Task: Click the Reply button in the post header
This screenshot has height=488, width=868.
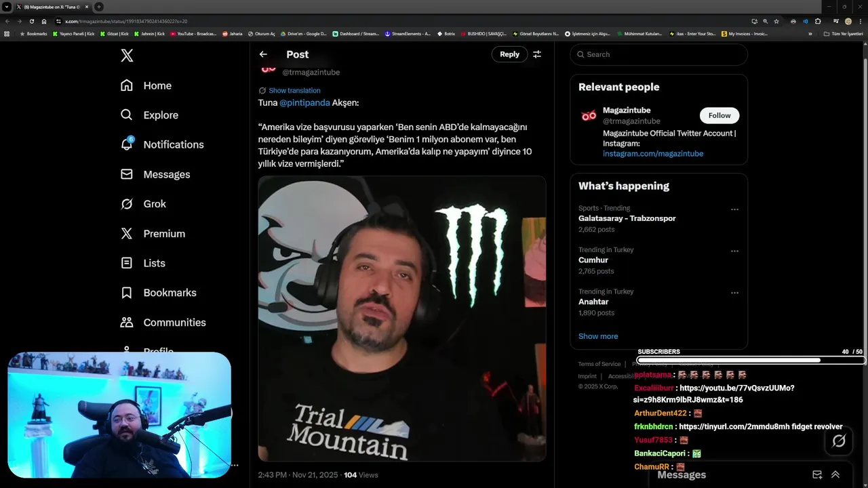Action: (509, 54)
